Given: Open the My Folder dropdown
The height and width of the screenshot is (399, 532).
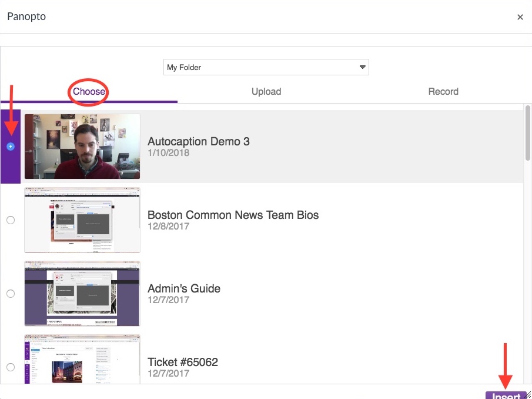Looking at the screenshot, I should pyautogui.click(x=266, y=67).
